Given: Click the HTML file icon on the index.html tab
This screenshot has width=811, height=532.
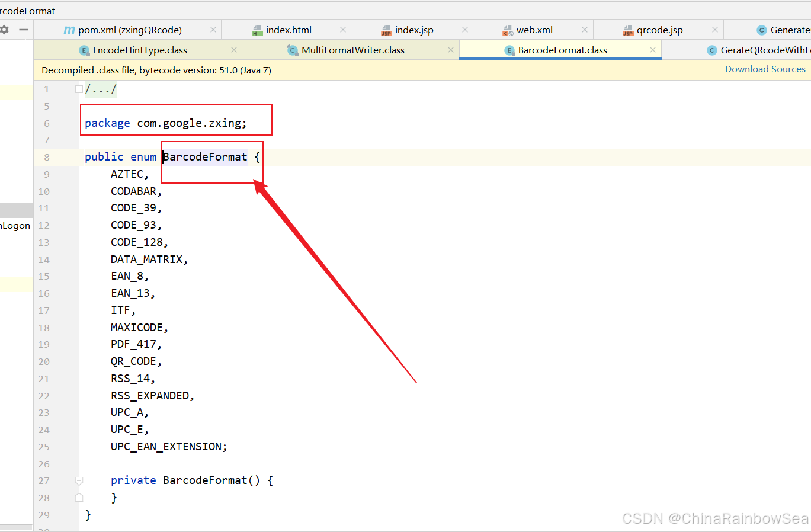Looking at the screenshot, I should click(257, 30).
